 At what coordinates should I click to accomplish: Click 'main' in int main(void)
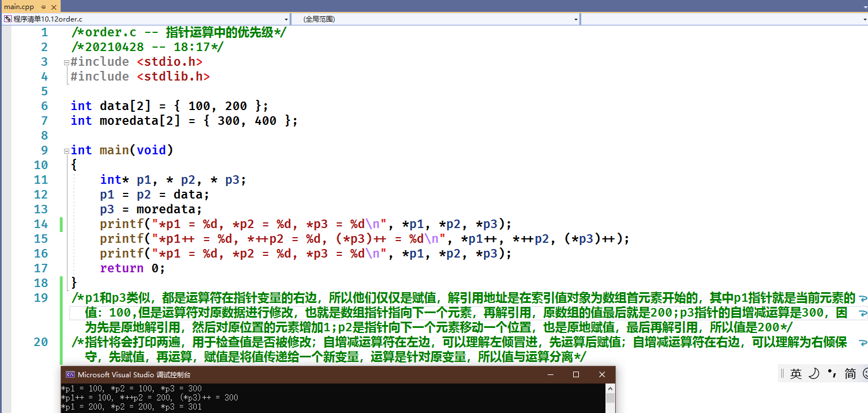click(115, 150)
